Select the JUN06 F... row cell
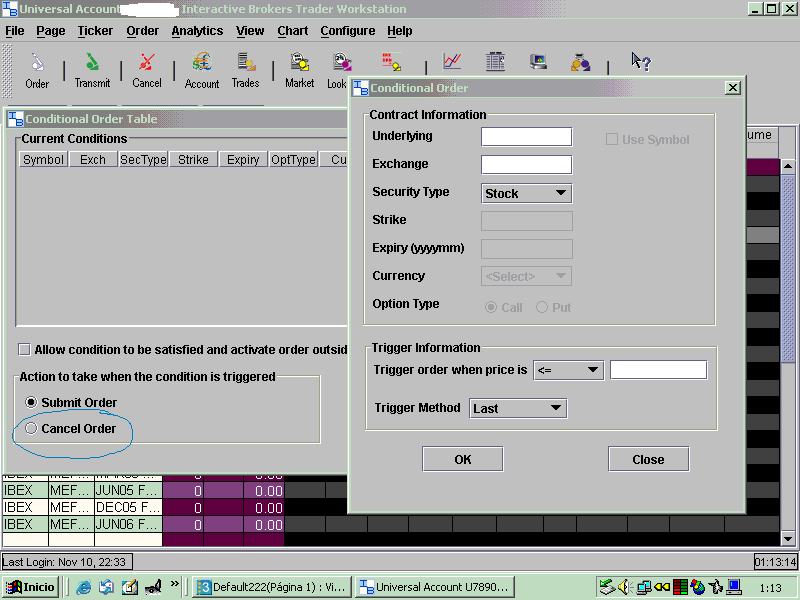 128,524
